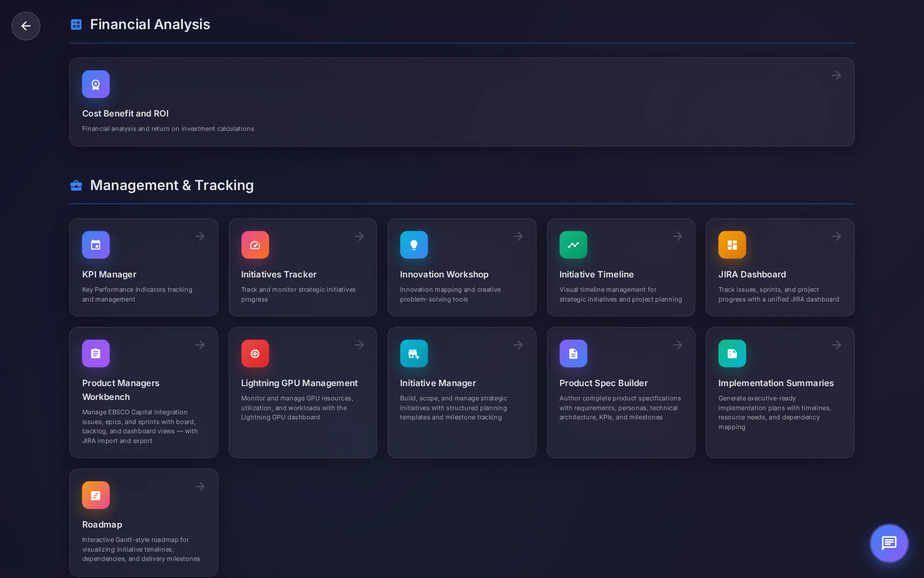Click the arrow on the JIRA Dashboard card
The width and height of the screenshot is (924, 578).
836,236
